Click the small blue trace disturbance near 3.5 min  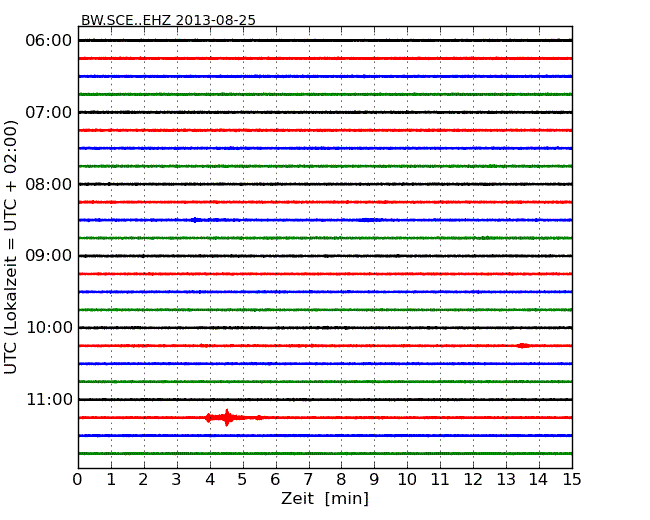[x=196, y=220]
